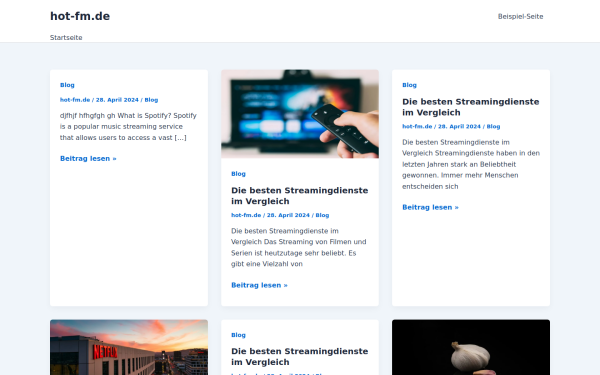This screenshot has width=600, height=375.
Task: Open Blog link after date in TV remote post
Action: (x=322, y=215)
